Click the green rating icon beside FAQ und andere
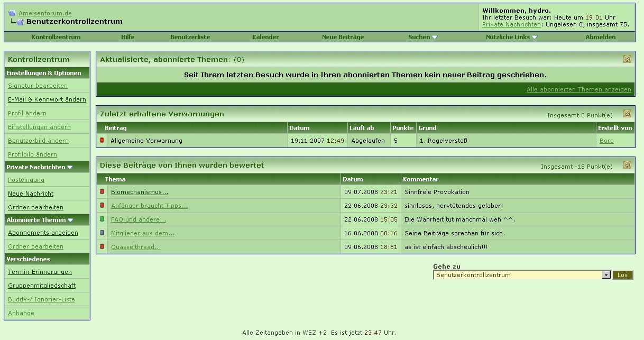The height and width of the screenshot is (340, 644). (x=102, y=219)
